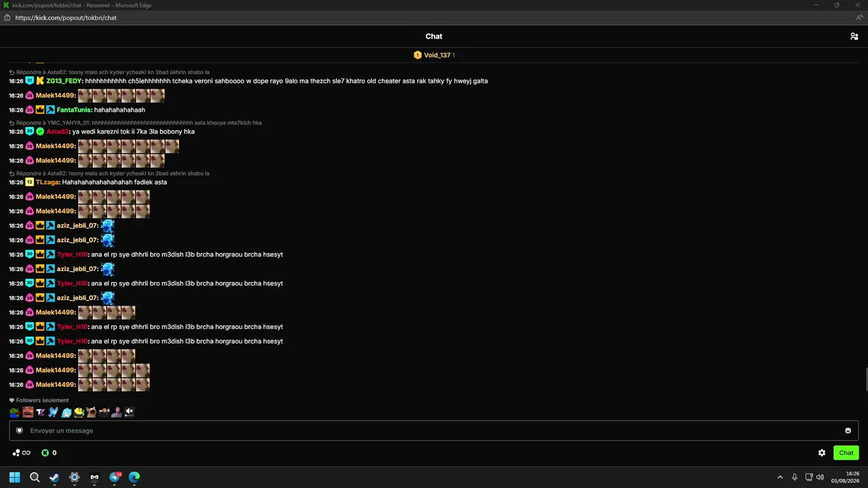
Task: Click message 'ya wedi karezni tok ii 7ka'
Action: 134,131
